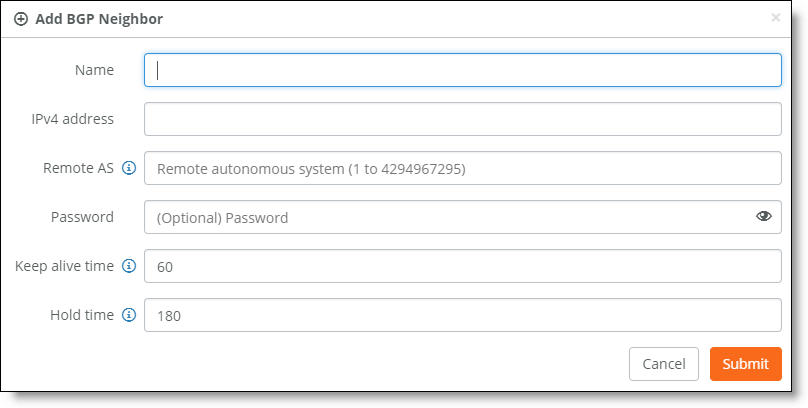Cancel adding the BGP neighbor
This screenshot has width=808, height=408.
click(664, 364)
